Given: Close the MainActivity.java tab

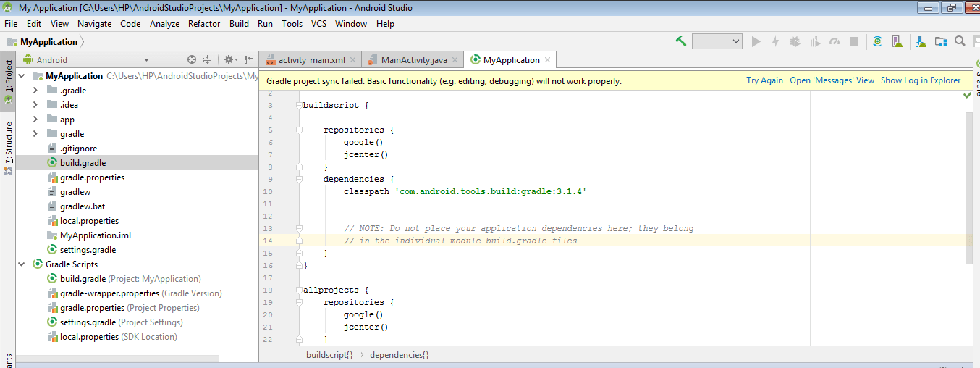Looking at the screenshot, I should 454,60.
